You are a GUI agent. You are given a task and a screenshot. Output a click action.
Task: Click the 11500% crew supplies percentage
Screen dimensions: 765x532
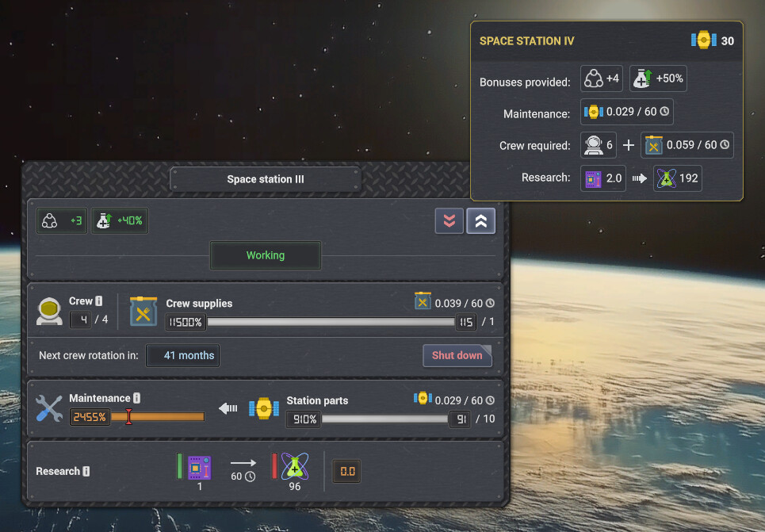186,322
